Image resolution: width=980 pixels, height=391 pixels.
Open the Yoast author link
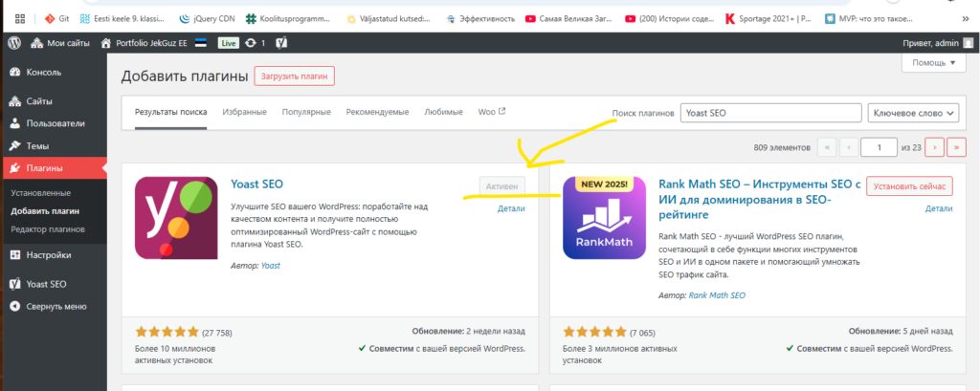[x=271, y=266]
